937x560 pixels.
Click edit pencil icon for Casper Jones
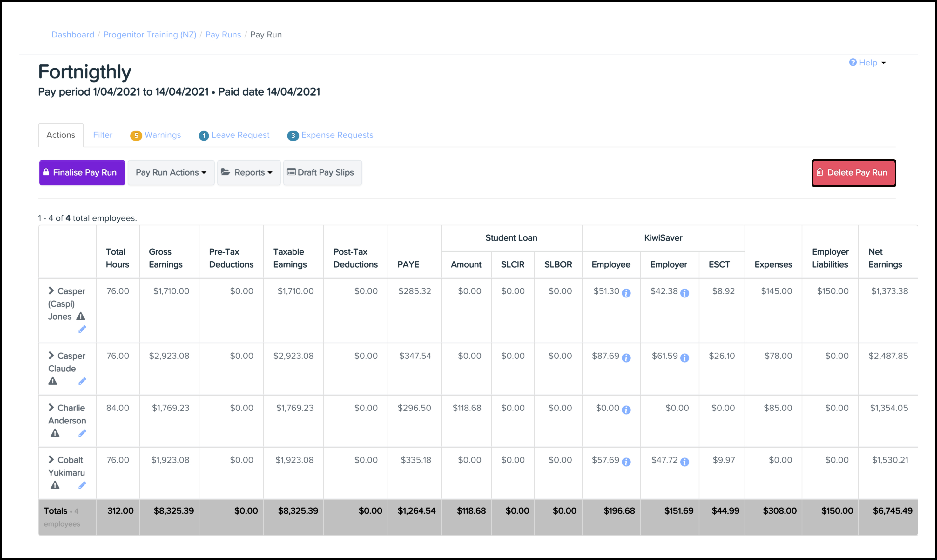[82, 329]
